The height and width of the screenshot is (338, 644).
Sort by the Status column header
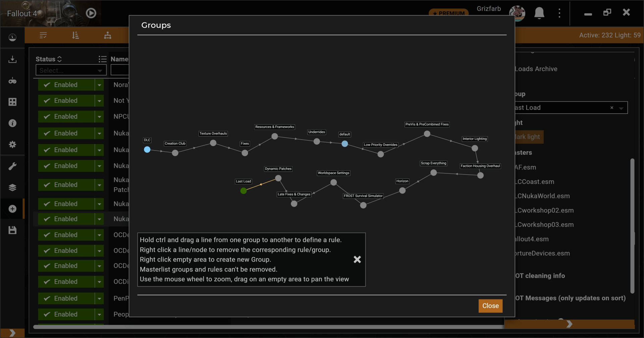click(x=49, y=59)
